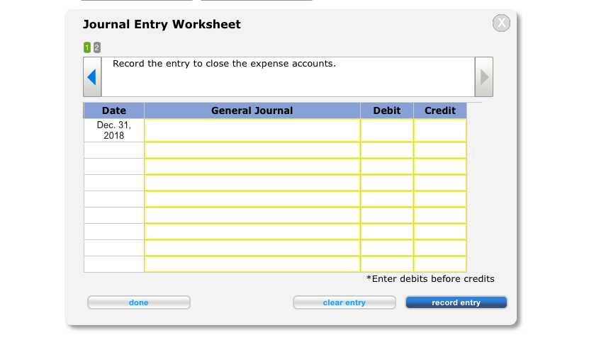Viewport: 611px width, 364px height.
Task: Go to next entry with right arrow
Action: [x=484, y=76]
